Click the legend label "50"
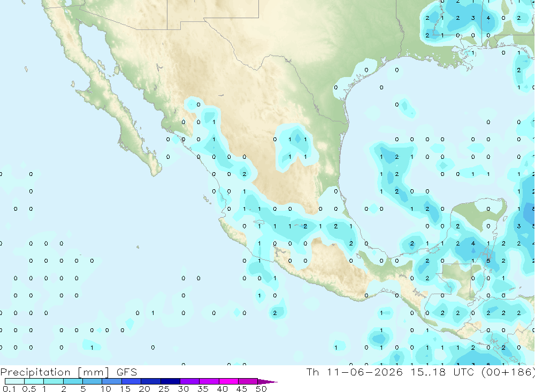Screen dimensions: 535x392 click(x=262, y=389)
